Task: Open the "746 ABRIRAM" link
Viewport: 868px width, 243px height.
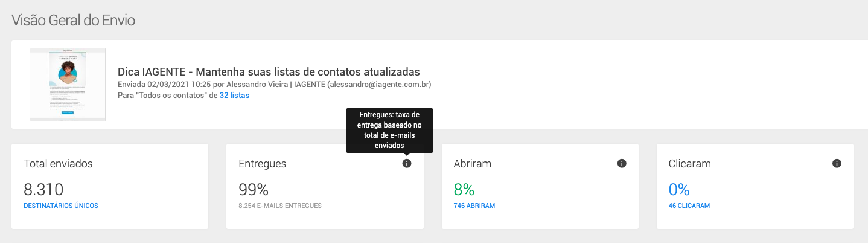Action: pyautogui.click(x=474, y=206)
